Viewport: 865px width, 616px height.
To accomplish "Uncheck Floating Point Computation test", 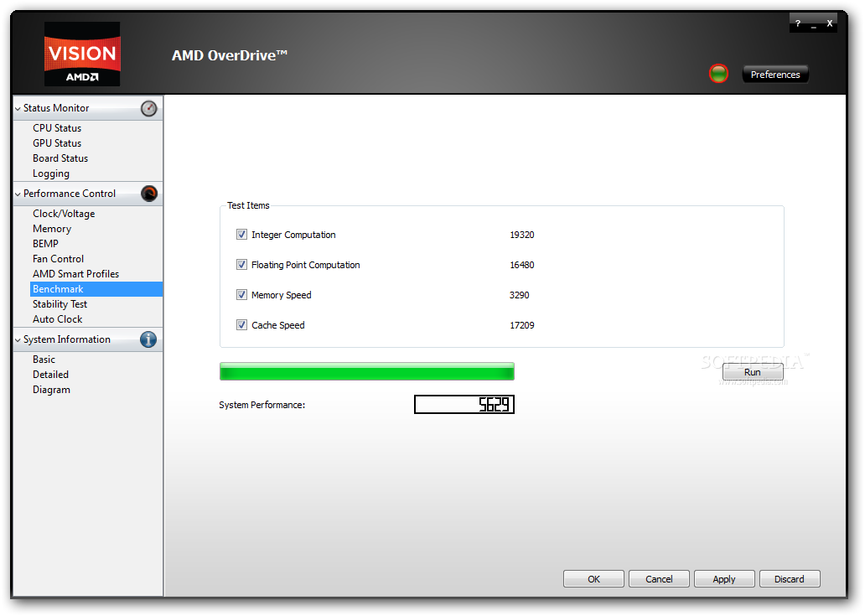I will tap(241, 265).
